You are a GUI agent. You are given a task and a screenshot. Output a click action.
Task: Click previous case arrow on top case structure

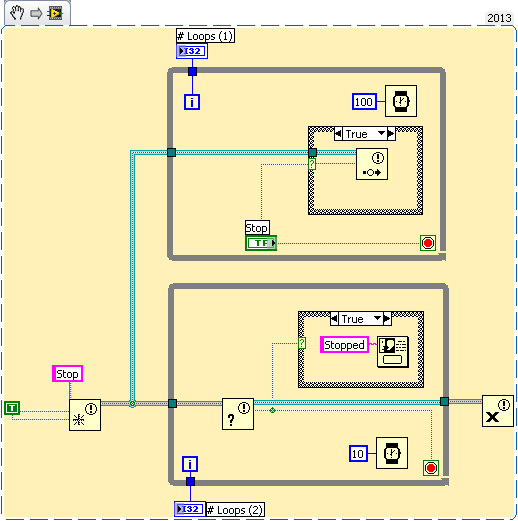click(x=338, y=134)
